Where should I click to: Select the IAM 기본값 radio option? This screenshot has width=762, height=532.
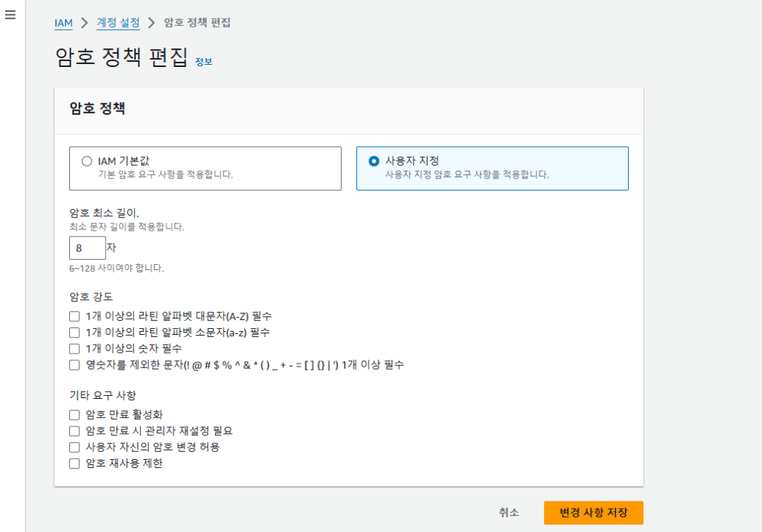pyautogui.click(x=86, y=161)
